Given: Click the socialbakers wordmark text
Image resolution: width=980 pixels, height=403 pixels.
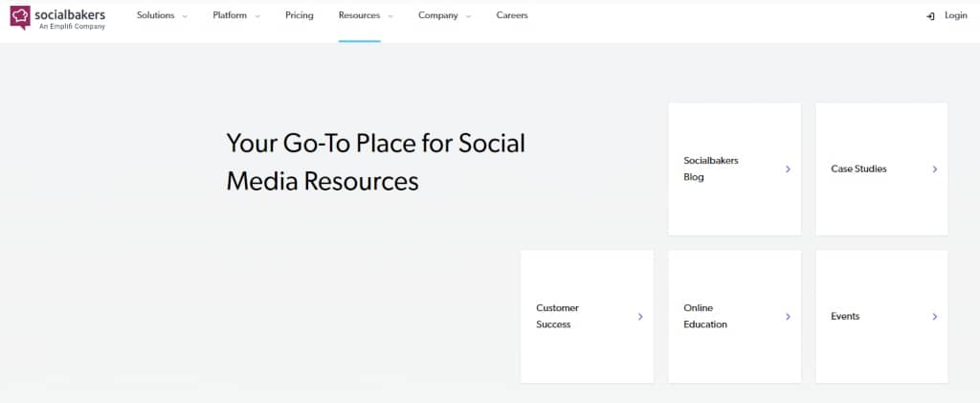Looking at the screenshot, I should pos(70,13).
